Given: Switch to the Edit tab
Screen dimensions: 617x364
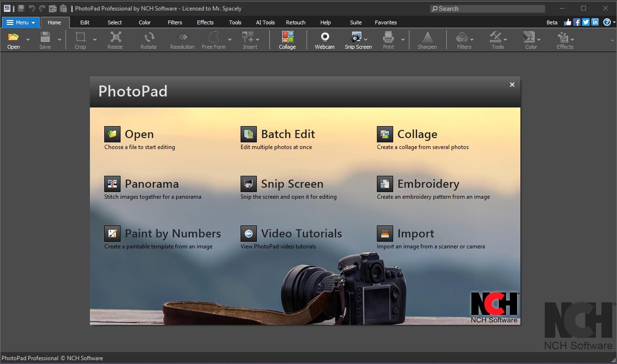Looking at the screenshot, I should (85, 22).
